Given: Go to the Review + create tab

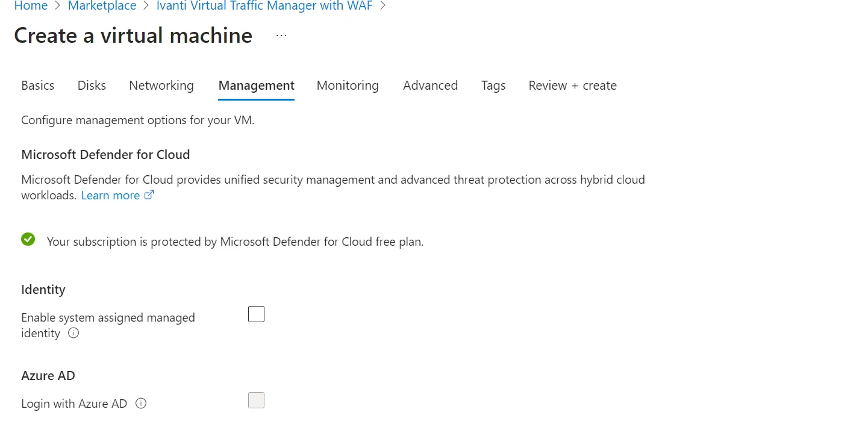Looking at the screenshot, I should pos(572,86).
